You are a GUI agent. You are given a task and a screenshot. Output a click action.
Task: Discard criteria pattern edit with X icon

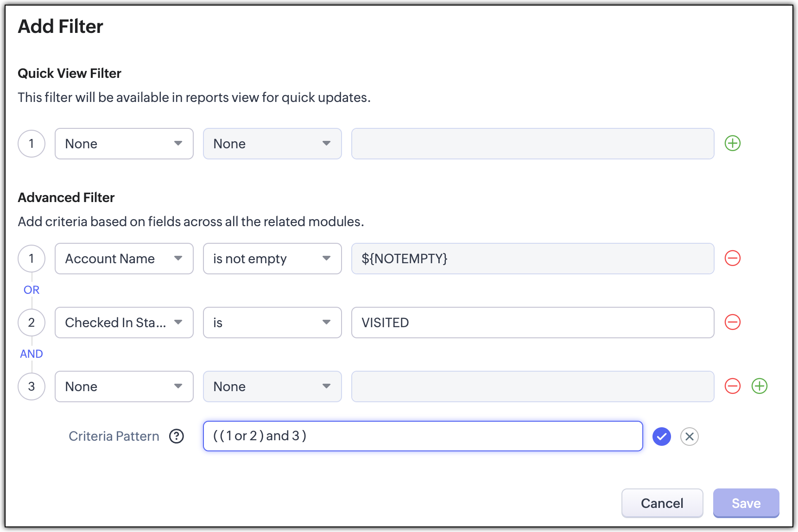point(689,437)
